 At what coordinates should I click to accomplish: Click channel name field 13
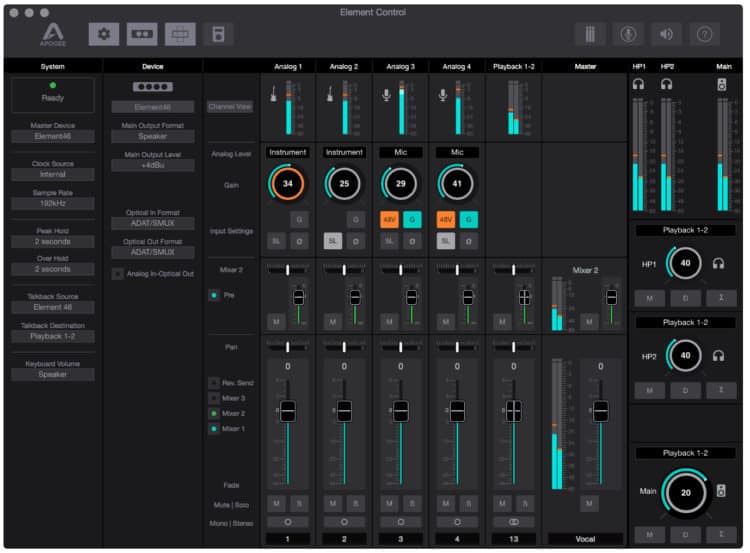[x=514, y=539]
